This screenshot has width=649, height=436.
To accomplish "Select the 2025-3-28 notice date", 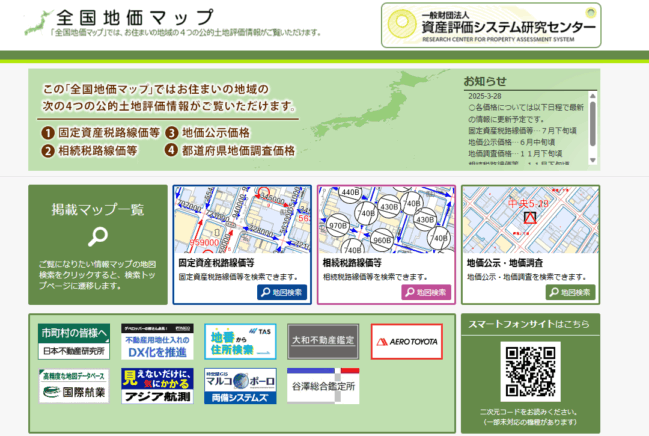I will pos(485,96).
